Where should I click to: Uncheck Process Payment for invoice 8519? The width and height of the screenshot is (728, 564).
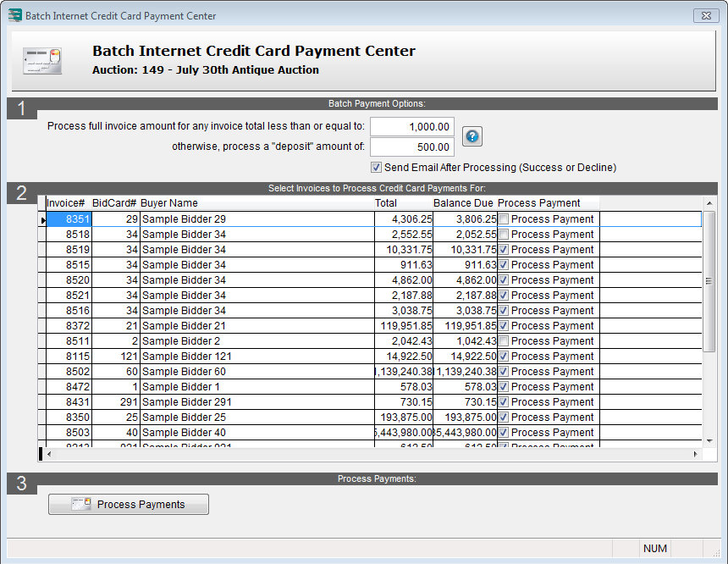click(504, 250)
